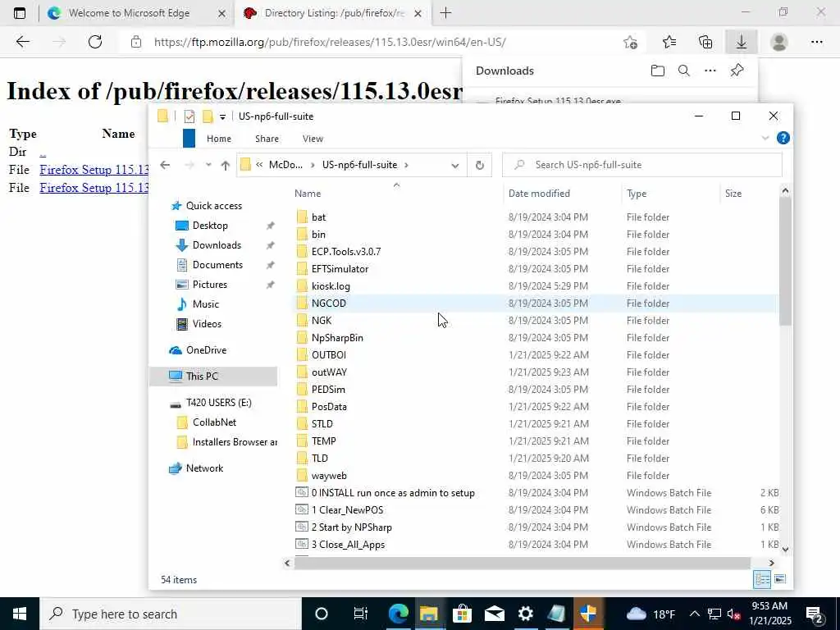This screenshot has height=630, width=840.
Task: Open the Share ribbon tab
Action: tap(267, 139)
